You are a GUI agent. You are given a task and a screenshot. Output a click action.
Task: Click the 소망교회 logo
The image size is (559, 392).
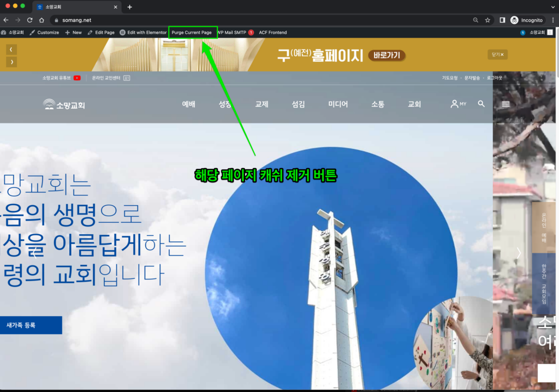point(64,104)
